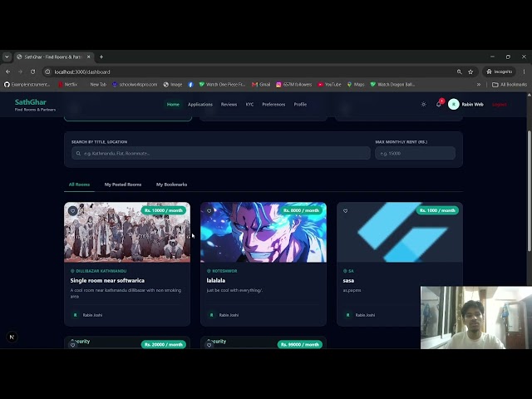Expand the hidden bookmarks chevron
Image resolution: width=532 pixels, height=399 pixels.
(x=479, y=85)
